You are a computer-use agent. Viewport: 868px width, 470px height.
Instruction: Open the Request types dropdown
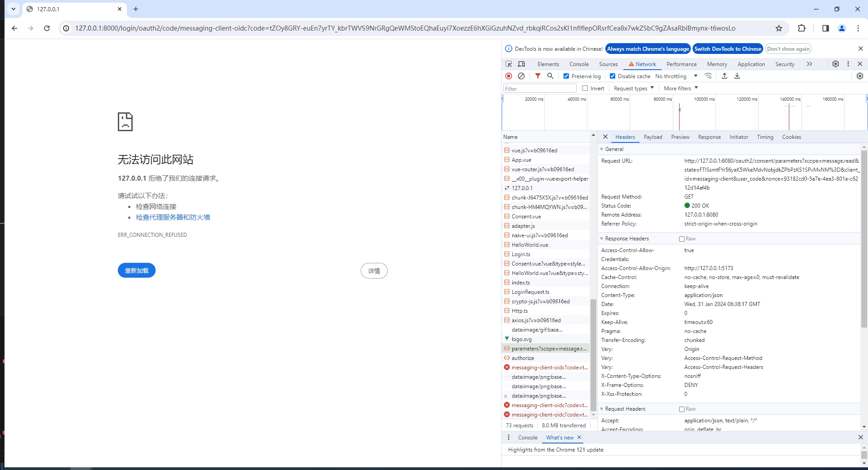click(634, 88)
